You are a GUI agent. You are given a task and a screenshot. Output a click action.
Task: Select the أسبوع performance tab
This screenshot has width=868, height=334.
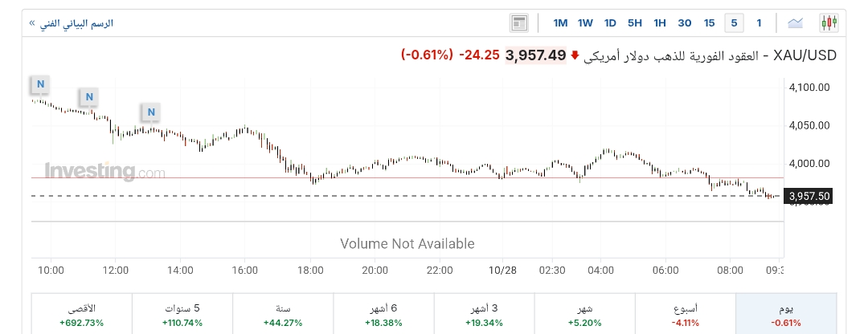(x=686, y=314)
